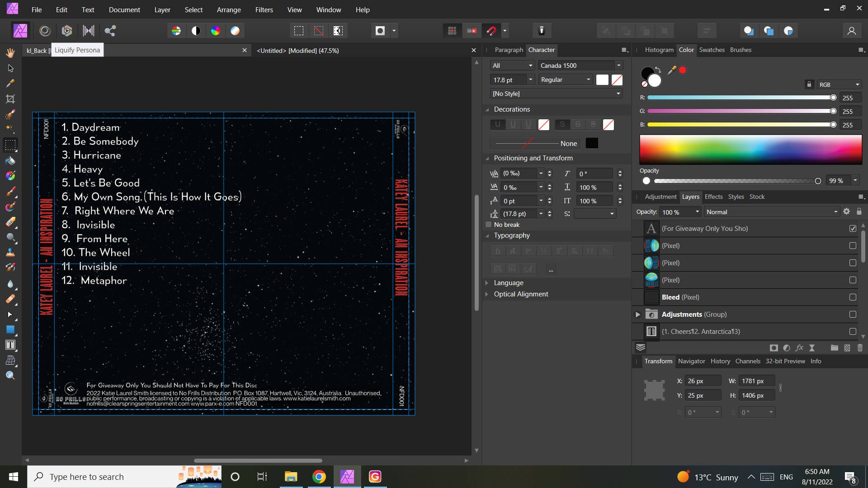Apply Auto Contrast from toolbar
The height and width of the screenshot is (488, 868).
pyautogui.click(x=196, y=31)
